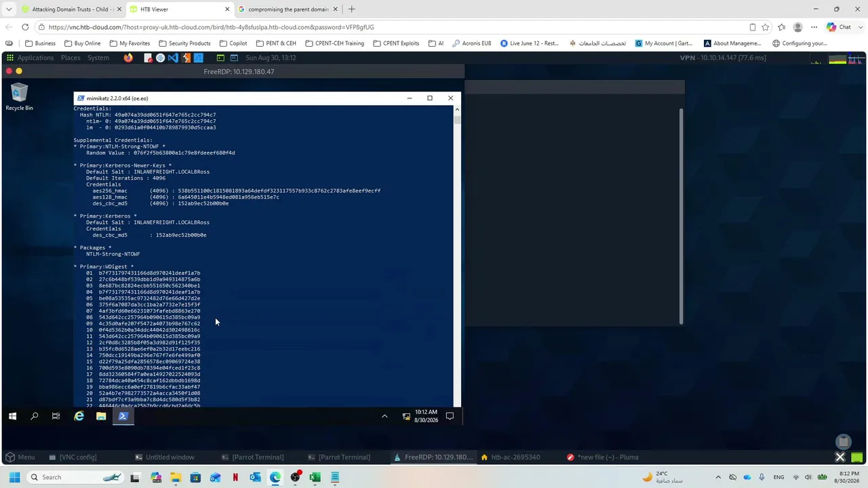Open the System menu
The height and width of the screenshot is (488, 868).
click(98, 58)
